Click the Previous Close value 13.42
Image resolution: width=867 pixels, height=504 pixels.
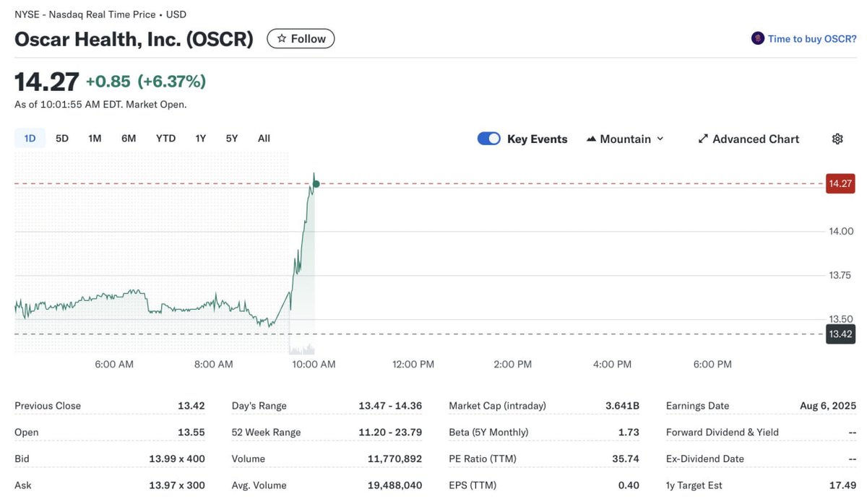[191, 406]
